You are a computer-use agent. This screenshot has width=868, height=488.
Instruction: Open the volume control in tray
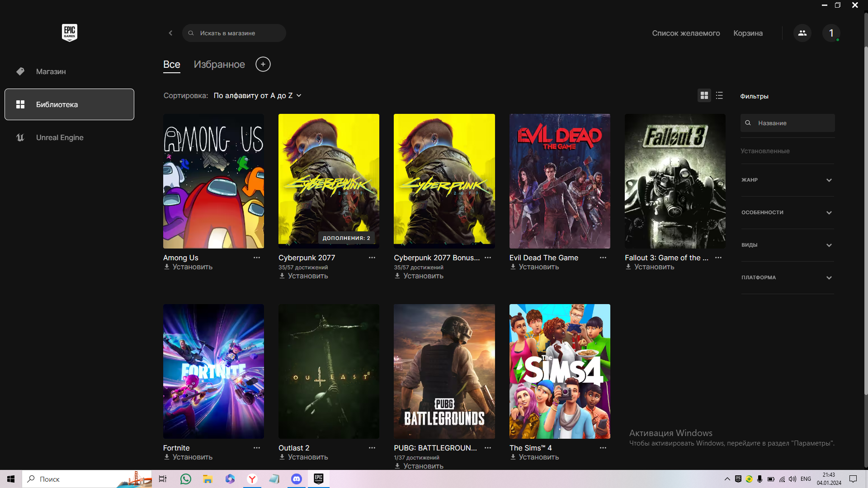pos(793,479)
